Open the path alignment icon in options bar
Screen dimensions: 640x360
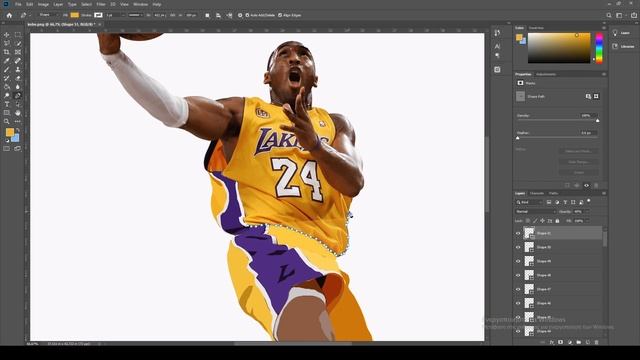coord(218,15)
